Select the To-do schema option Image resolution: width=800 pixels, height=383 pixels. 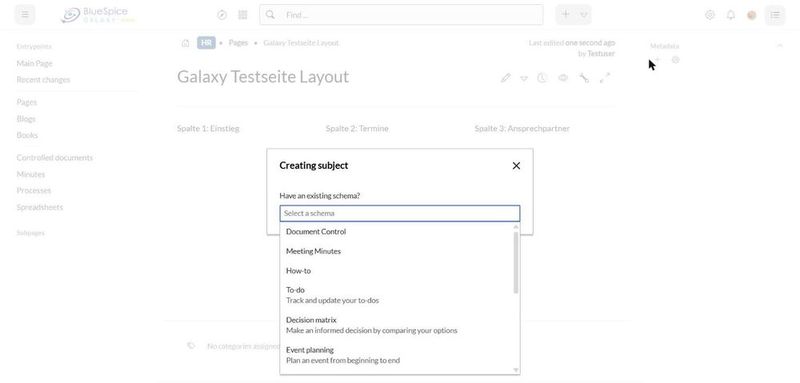click(x=399, y=295)
